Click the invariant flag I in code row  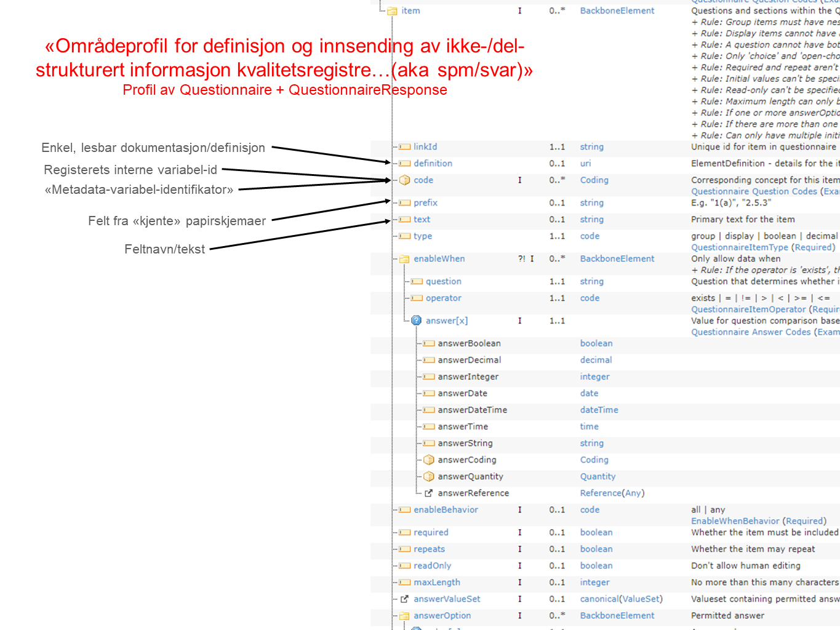[x=520, y=180]
